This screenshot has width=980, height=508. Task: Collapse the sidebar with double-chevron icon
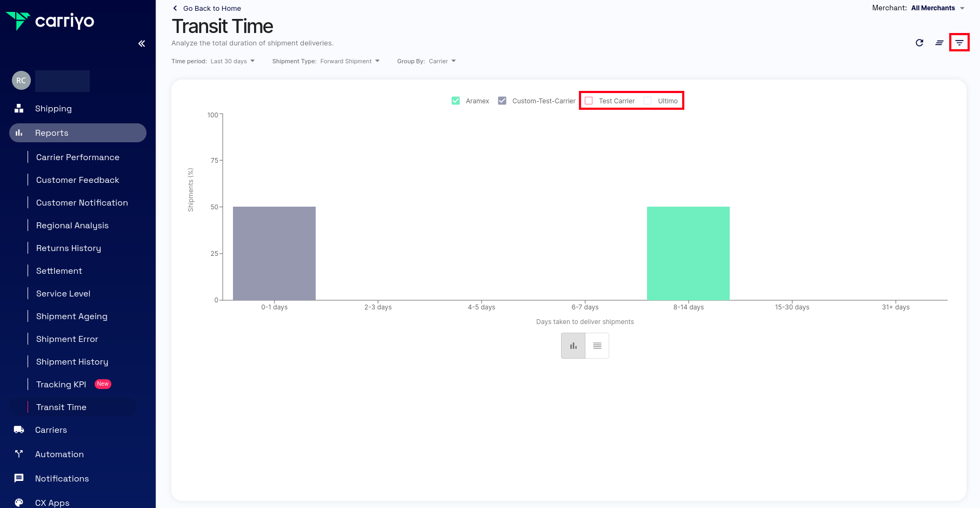pos(142,44)
